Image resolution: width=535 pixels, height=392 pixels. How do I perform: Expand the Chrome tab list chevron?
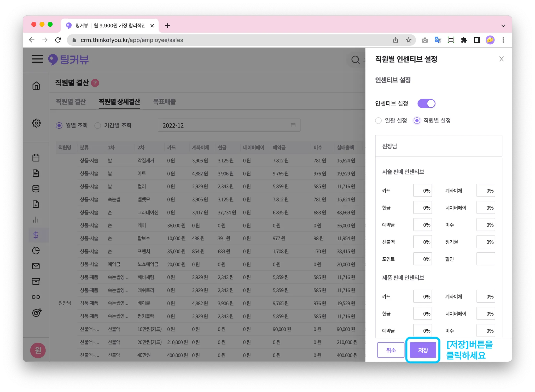[503, 26]
